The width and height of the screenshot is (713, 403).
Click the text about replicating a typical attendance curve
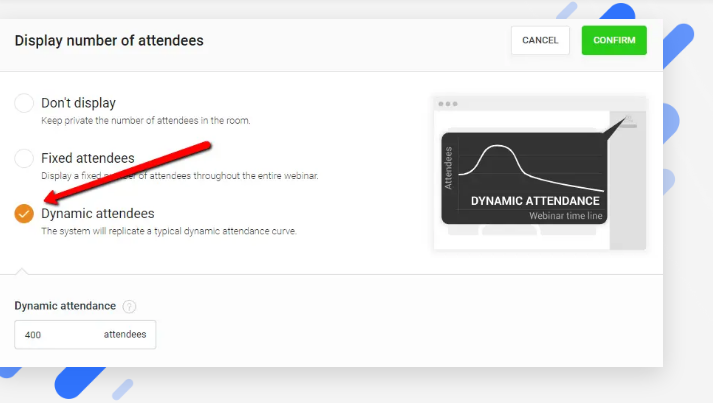[x=169, y=231]
